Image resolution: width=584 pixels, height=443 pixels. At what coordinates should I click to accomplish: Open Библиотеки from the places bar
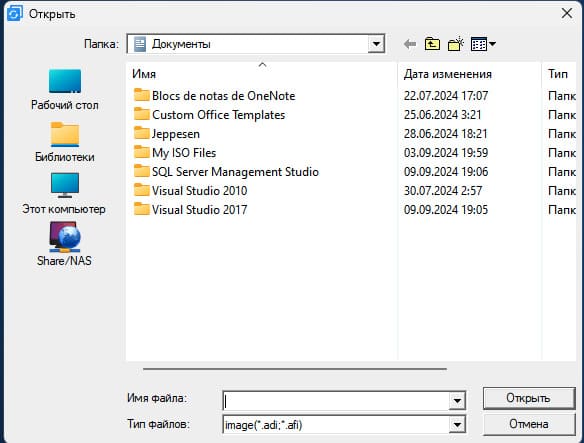(65, 142)
